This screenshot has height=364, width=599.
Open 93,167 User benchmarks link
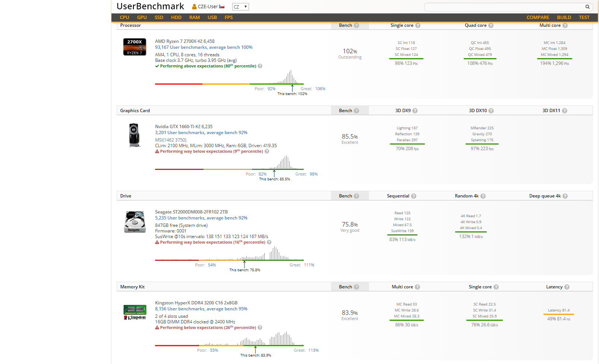point(204,47)
